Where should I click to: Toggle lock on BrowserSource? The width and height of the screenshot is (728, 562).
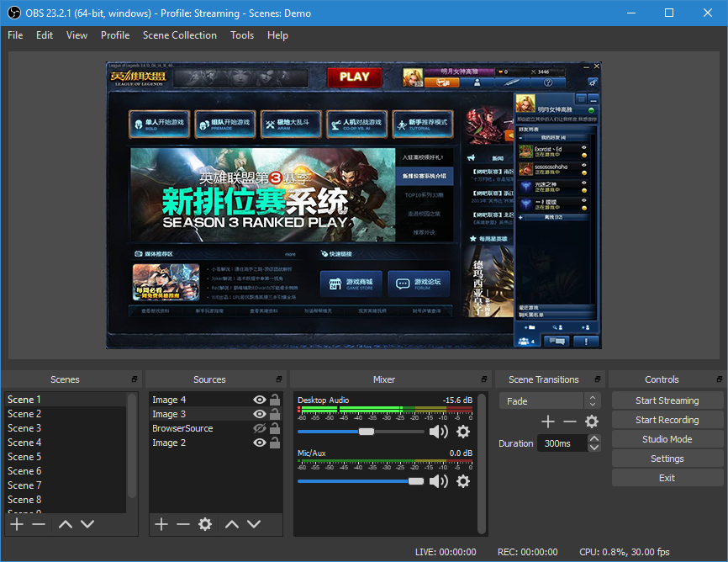(275, 428)
